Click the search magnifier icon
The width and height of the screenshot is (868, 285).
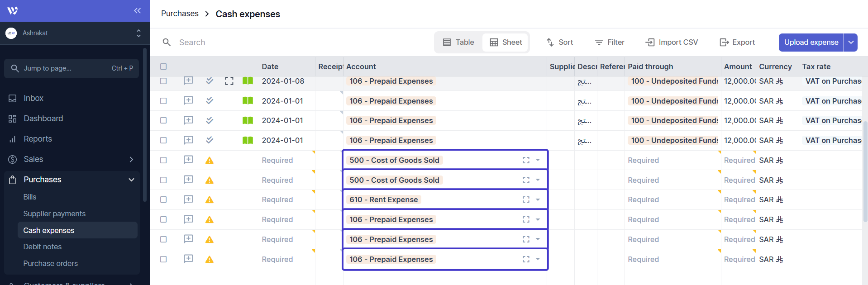(167, 42)
